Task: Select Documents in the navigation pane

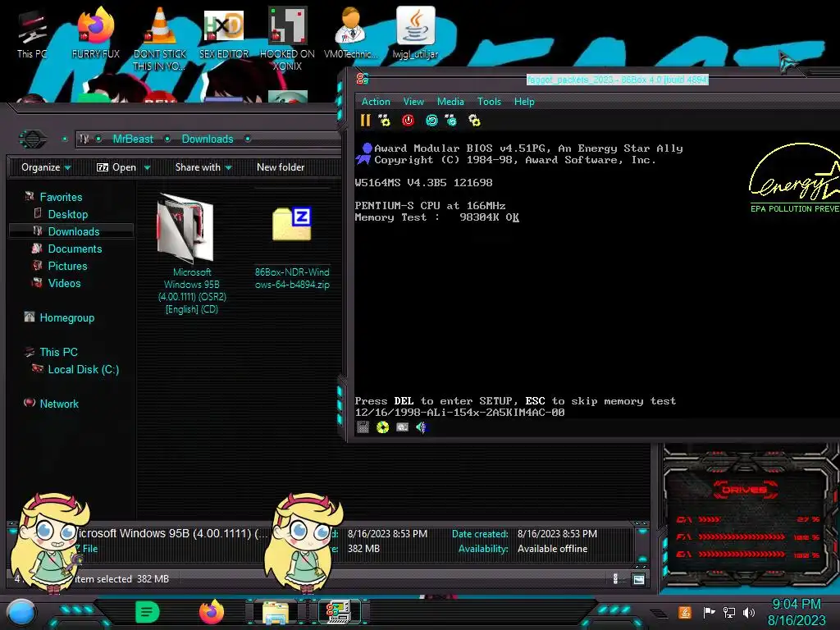Action: (x=75, y=249)
